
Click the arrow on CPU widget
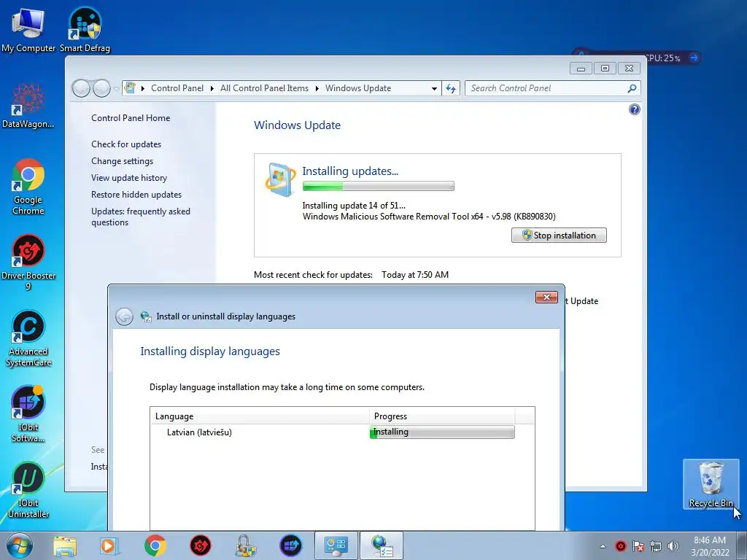(694, 58)
